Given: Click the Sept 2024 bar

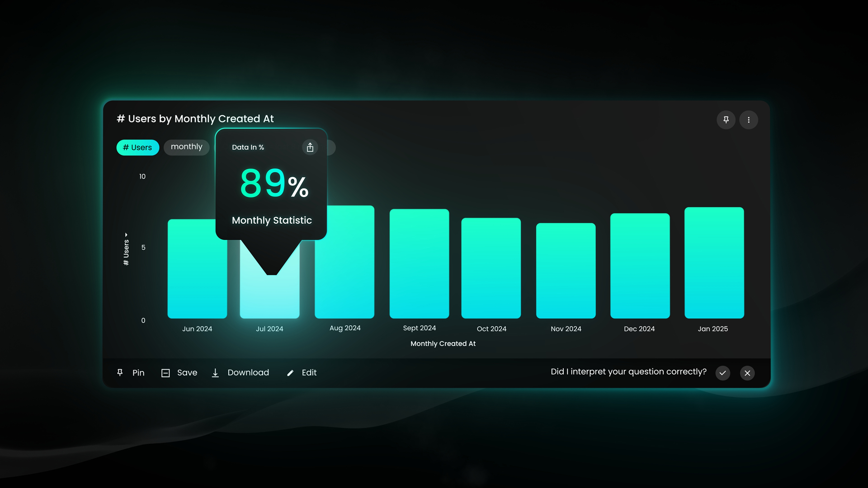Looking at the screenshot, I should point(419,263).
